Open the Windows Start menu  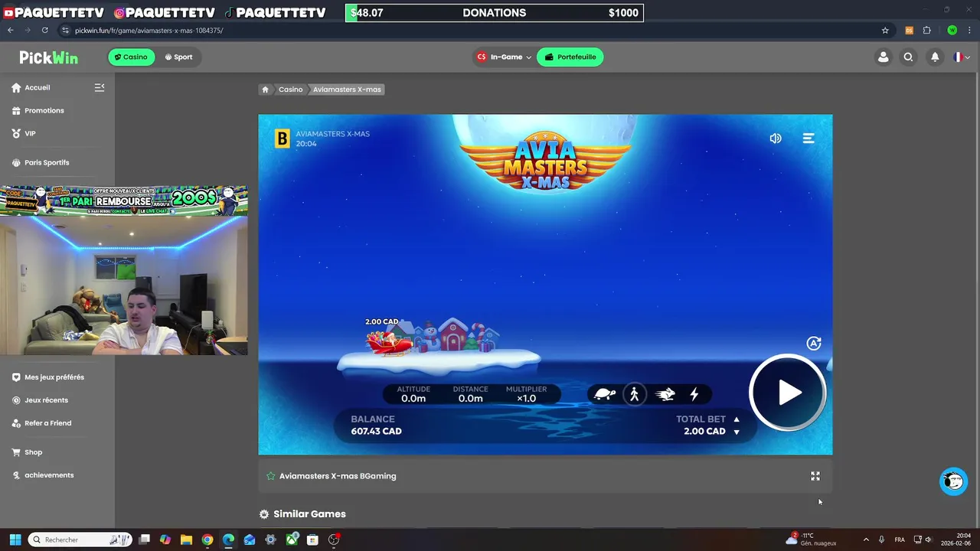point(15,540)
